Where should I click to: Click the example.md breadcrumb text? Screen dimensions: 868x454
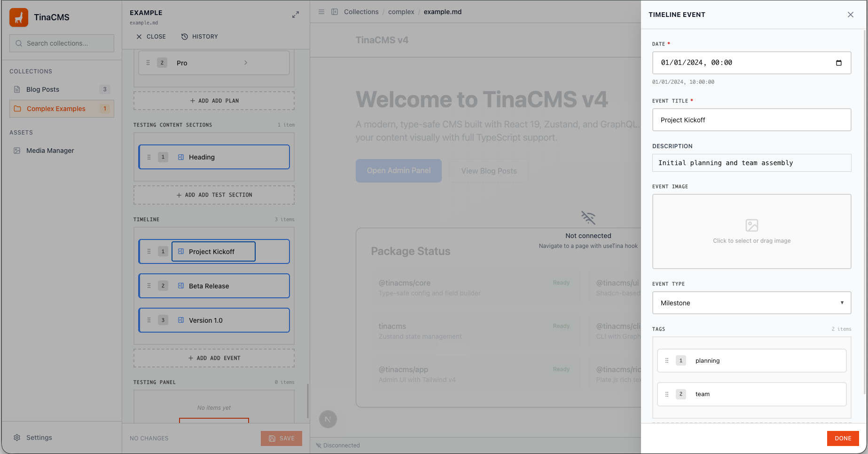coord(443,12)
